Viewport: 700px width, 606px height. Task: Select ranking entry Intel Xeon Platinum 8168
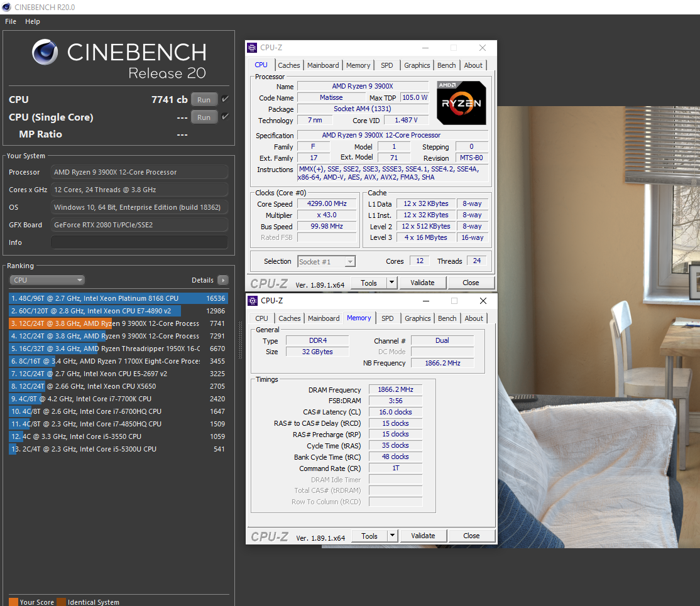tap(118, 298)
